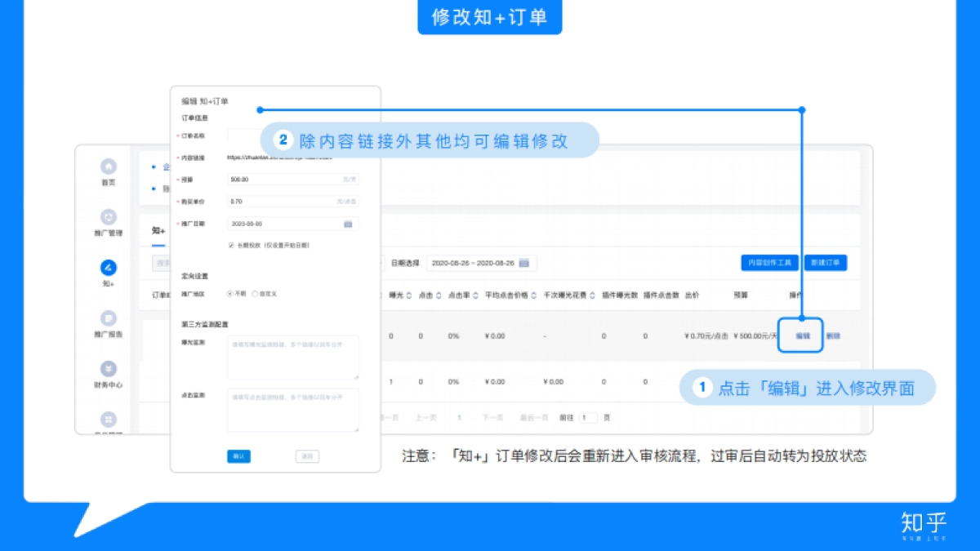The width and height of the screenshot is (980, 551).
Task: Click the 新建订单 button
Action: pos(825,262)
